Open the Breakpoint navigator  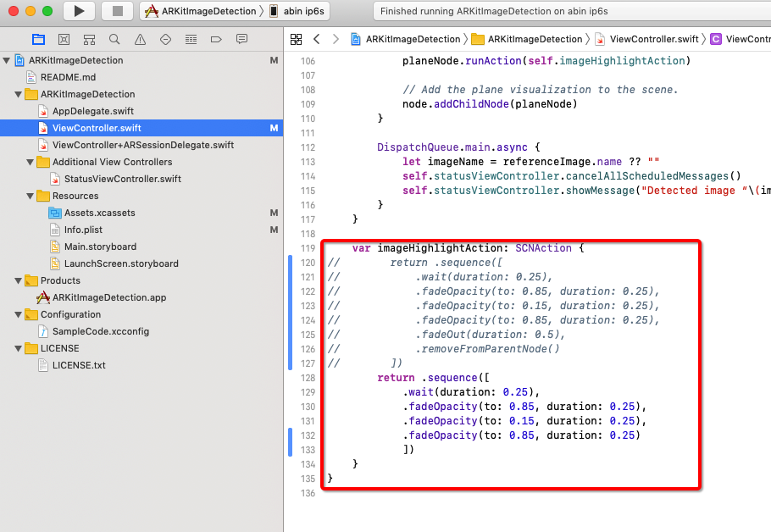tap(216, 39)
